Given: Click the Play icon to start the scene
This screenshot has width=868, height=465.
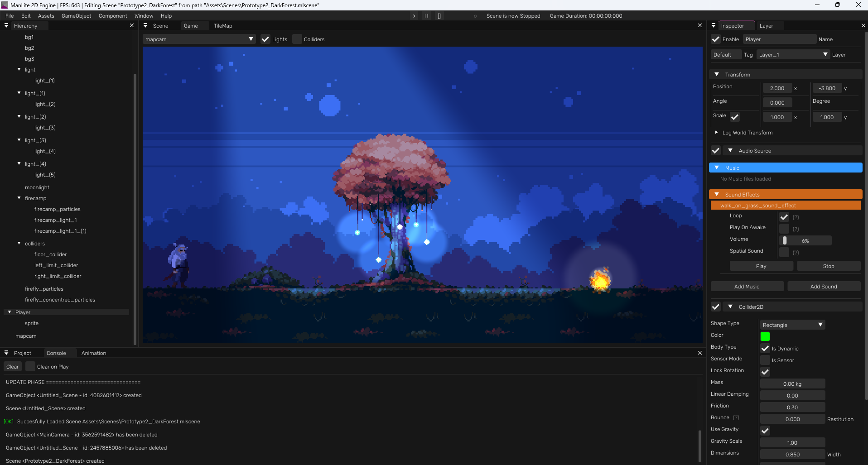Looking at the screenshot, I should (x=414, y=16).
